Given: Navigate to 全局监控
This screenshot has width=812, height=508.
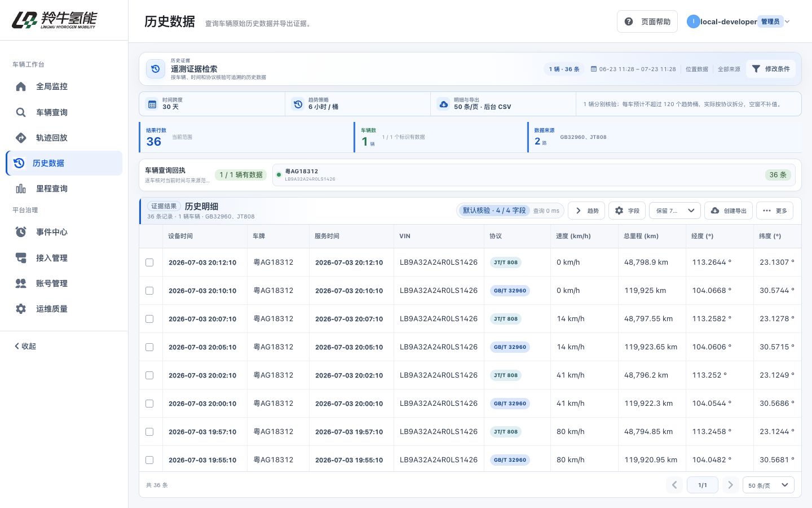Looking at the screenshot, I should pyautogui.click(x=64, y=86).
